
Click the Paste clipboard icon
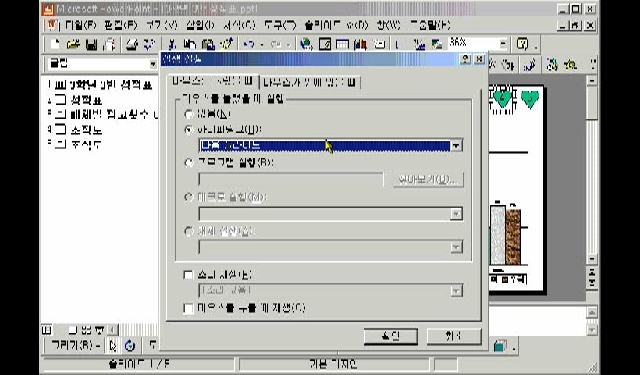click(x=209, y=44)
